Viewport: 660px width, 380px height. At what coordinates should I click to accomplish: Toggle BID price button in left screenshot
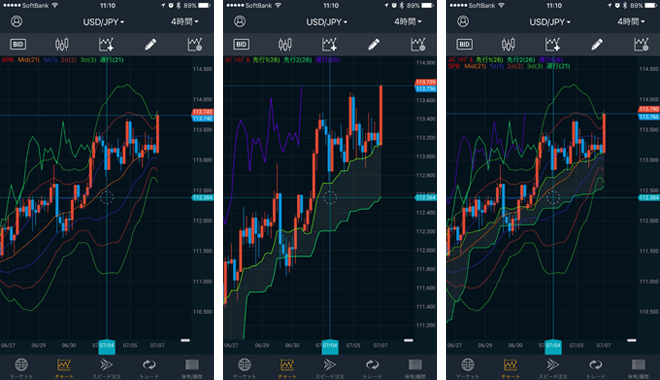coord(18,45)
